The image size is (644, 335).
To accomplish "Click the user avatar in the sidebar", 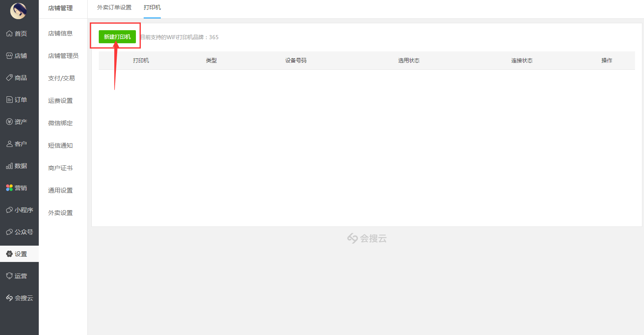I will (x=18, y=11).
